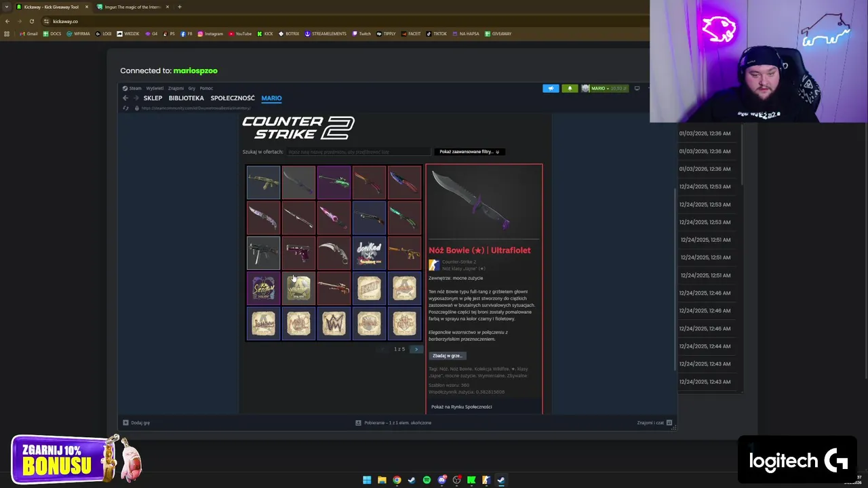Click the Pobieranie downloads status
868x488 pixels.
coord(394,422)
